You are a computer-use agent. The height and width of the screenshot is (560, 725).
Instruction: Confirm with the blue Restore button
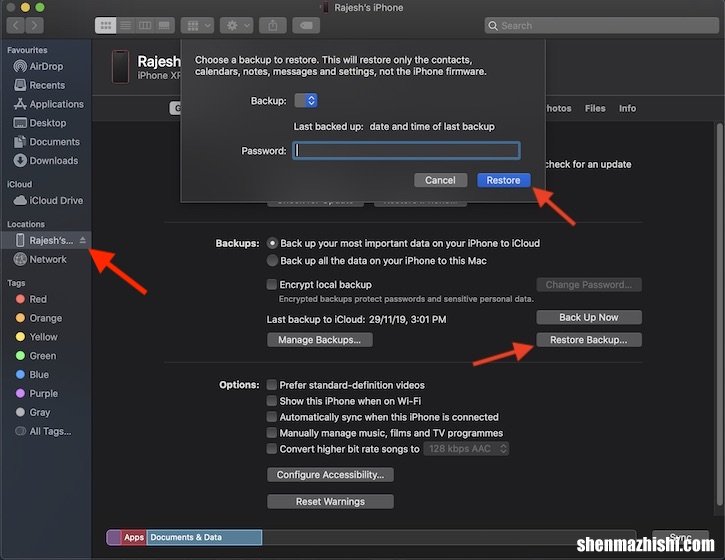point(504,180)
